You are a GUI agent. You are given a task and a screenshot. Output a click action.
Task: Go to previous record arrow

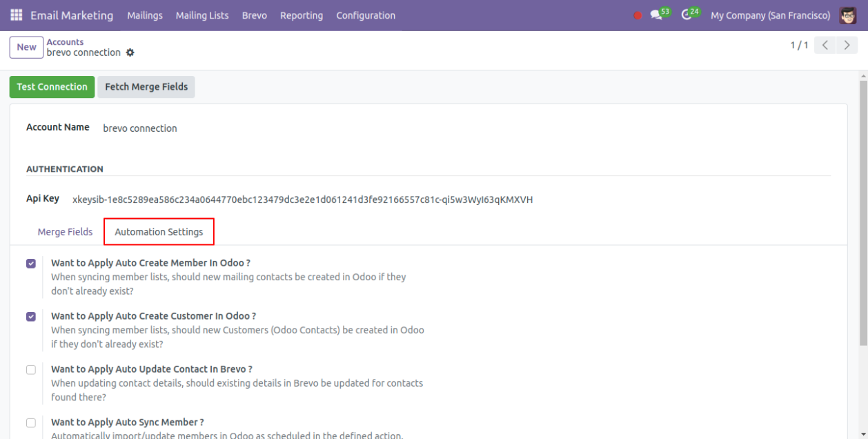[x=825, y=46]
